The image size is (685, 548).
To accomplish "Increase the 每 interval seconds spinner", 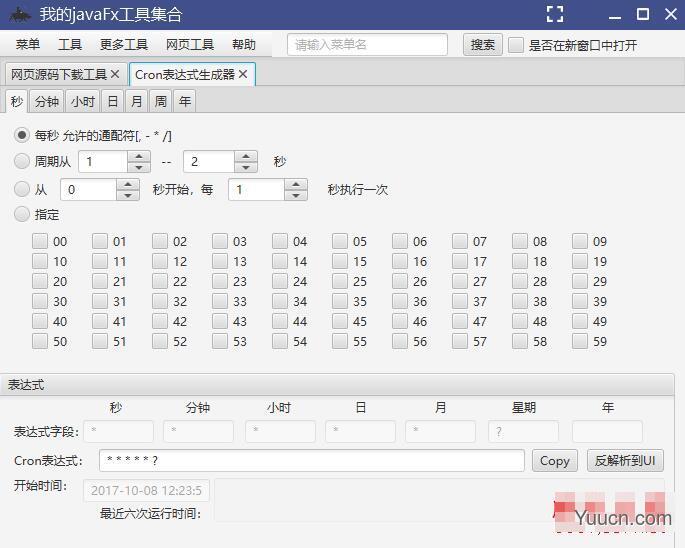I will coord(296,184).
